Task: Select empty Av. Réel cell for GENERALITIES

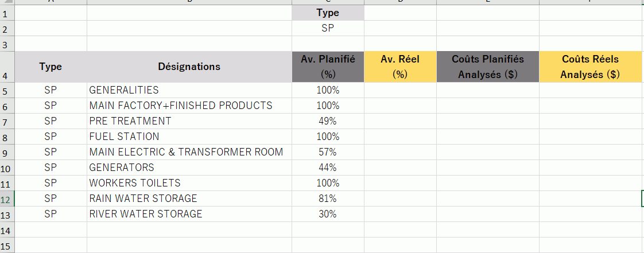Action: point(400,90)
